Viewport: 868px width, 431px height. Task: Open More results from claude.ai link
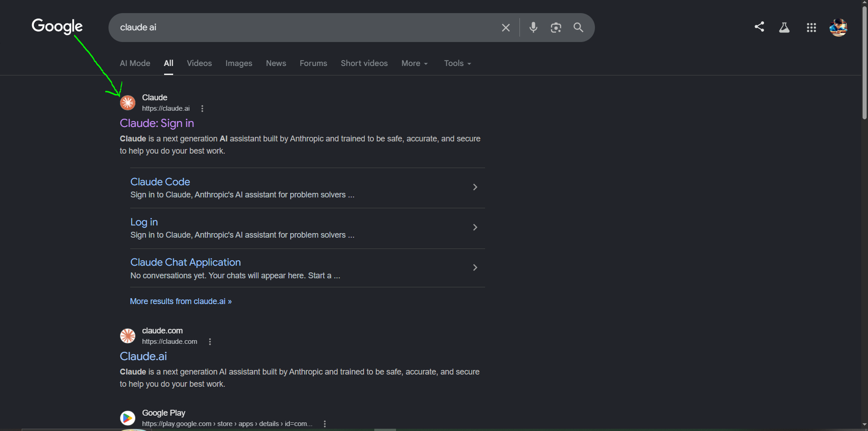(181, 301)
